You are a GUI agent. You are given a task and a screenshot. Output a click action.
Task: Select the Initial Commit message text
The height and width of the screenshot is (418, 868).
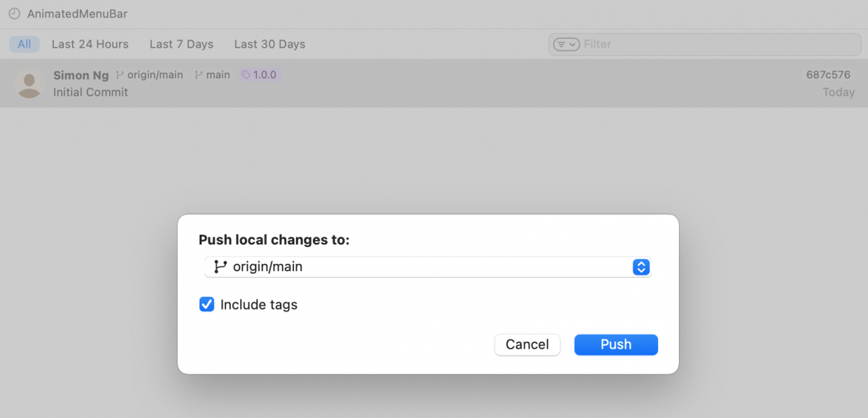click(90, 92)
